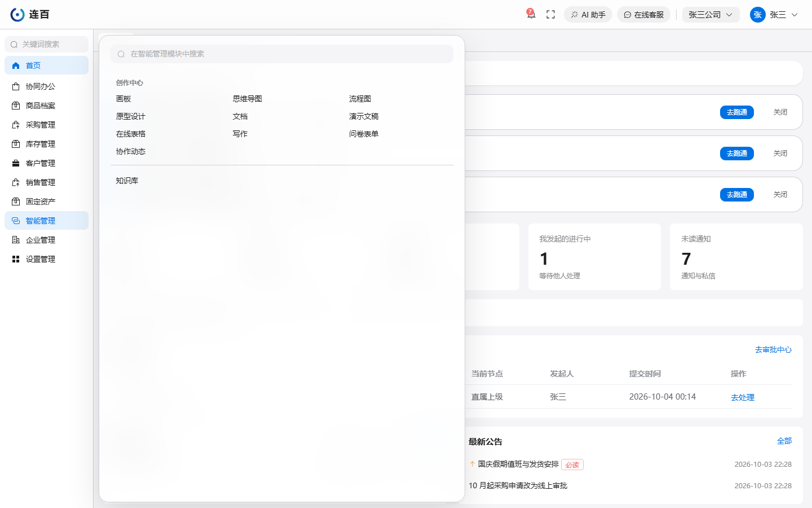Viewport: 812px width, 508px height.
Task: Open the notification bell icon
Action: 531,15
